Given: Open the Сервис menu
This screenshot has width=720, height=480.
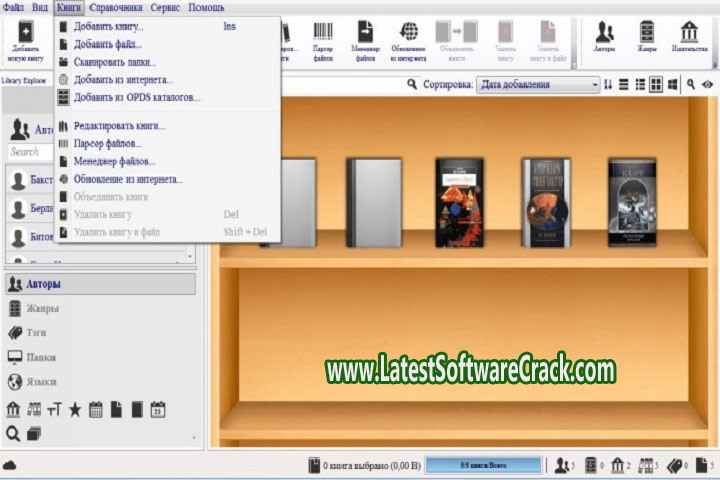Looking at the screenshot, I should 165,7.
